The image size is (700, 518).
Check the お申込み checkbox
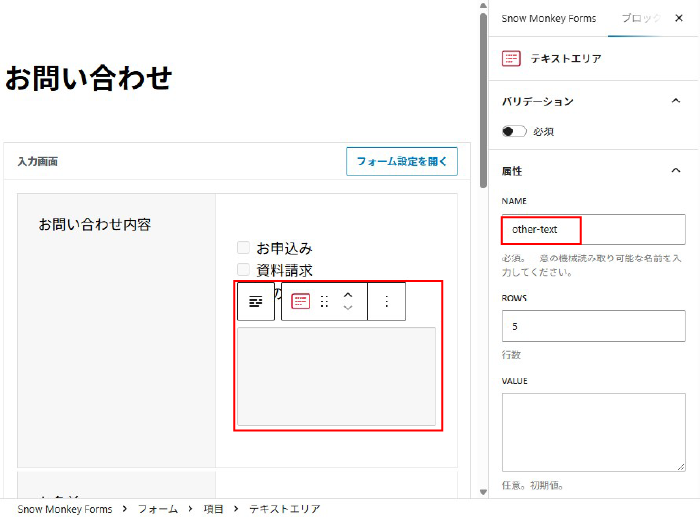pyautogui.click(x=243, y=248)
